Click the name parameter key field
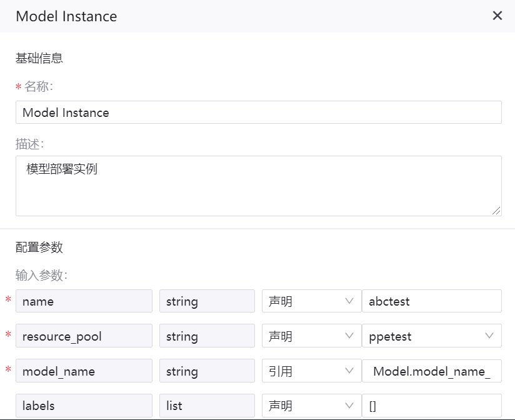 click(84, 301)
